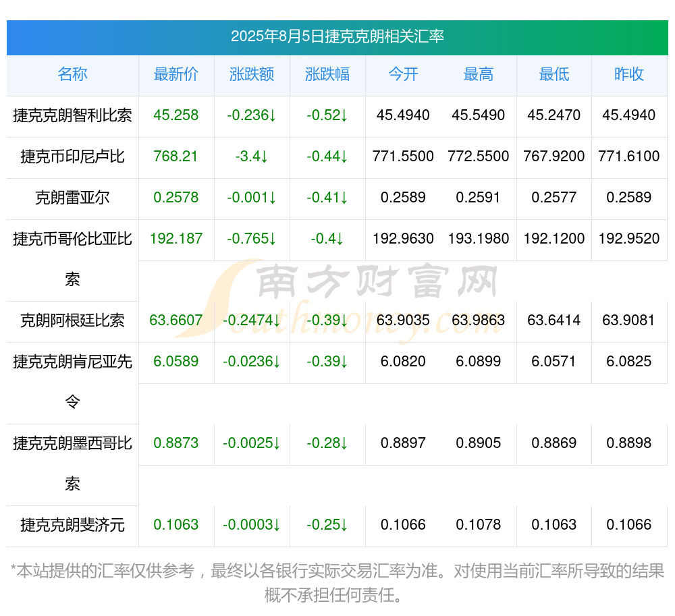This screenshot has width=675, height=616.
Task: Click the title 2025年8月5日捷克克朗相关汇率
Action: point(337,36)
